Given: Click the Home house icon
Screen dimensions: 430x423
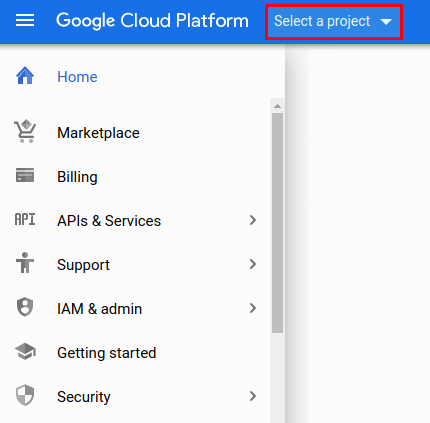Looking at the screenshot, I should click(x=25, y=76).
